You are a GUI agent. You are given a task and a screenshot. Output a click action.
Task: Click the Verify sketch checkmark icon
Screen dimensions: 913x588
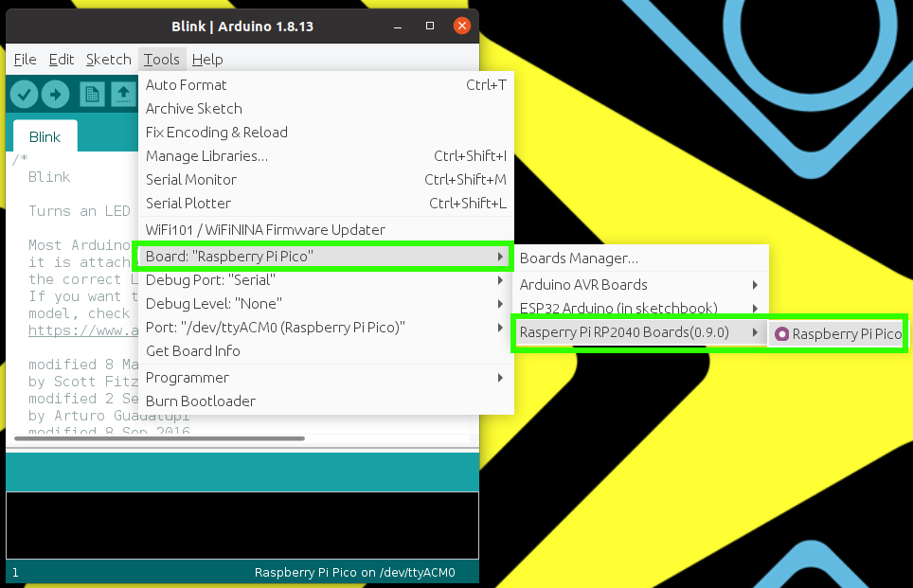(x=25, y=94)
